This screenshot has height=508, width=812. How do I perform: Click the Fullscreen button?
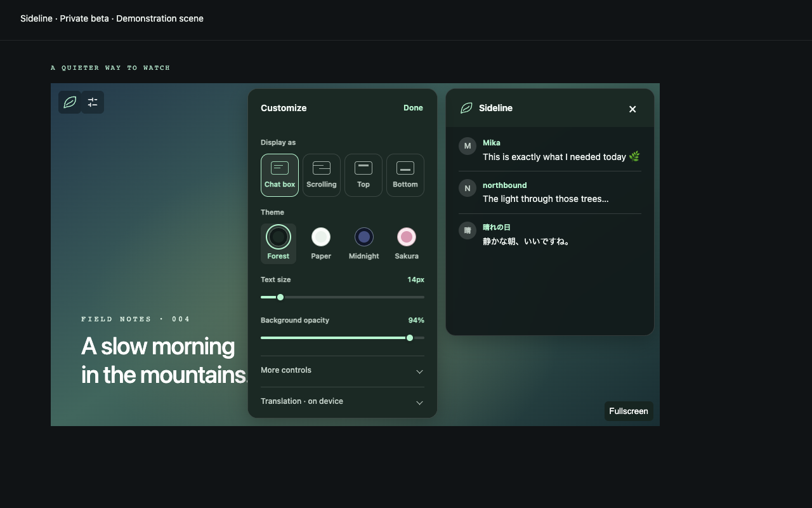[629, 411]
